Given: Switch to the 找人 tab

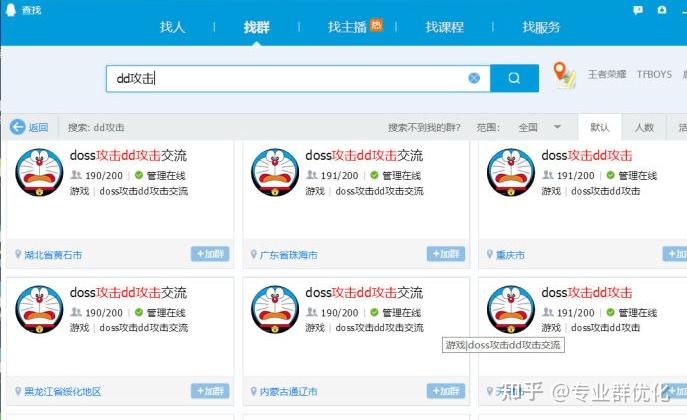Looking at the screenshot, I should click(172, 27).
